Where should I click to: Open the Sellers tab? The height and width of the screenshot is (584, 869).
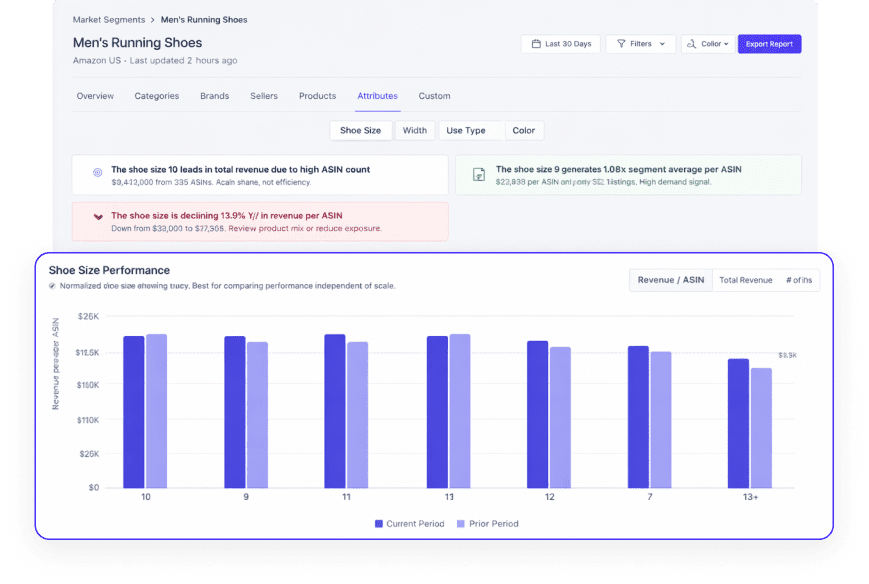(264, 96)
